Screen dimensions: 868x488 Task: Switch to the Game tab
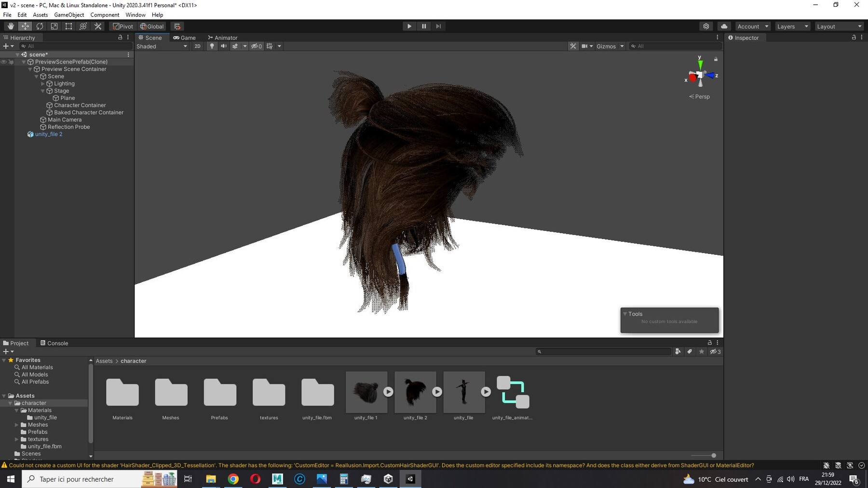point(184,38)
